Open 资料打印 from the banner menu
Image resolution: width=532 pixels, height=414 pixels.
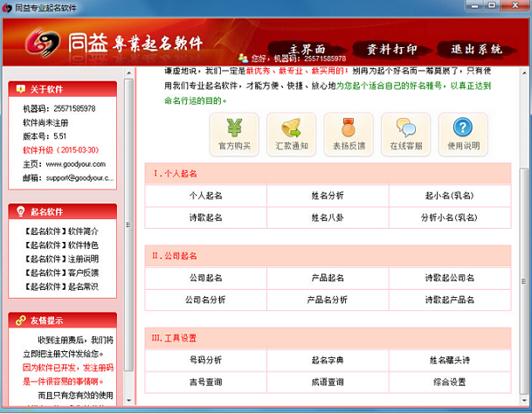(392, 50)
